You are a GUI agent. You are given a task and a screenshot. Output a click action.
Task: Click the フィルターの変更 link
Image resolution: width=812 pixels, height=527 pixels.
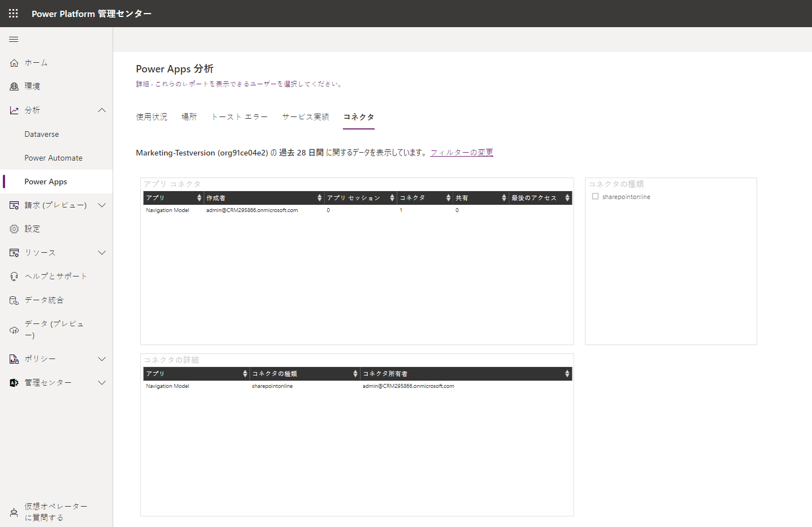[x=462, y=153]
